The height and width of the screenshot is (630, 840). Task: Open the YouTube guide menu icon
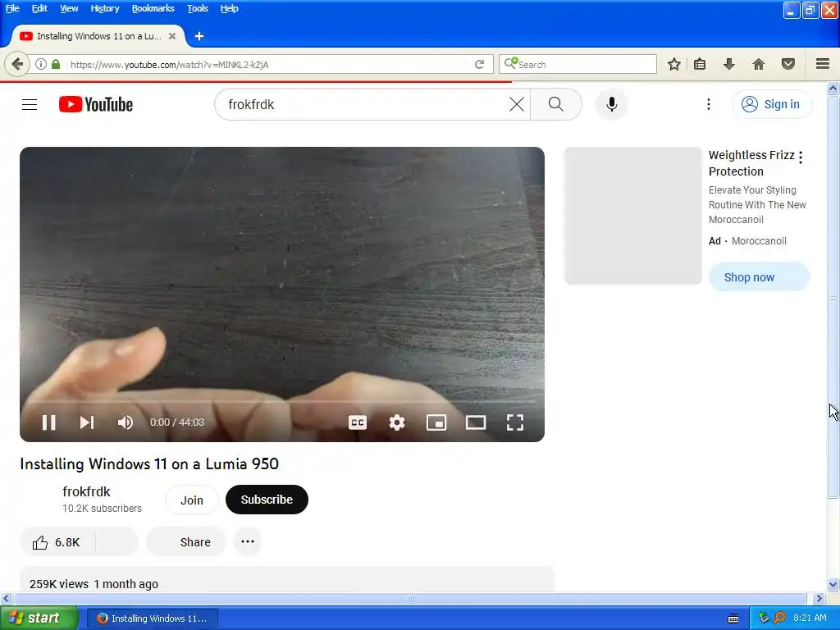tap(30, 104)
